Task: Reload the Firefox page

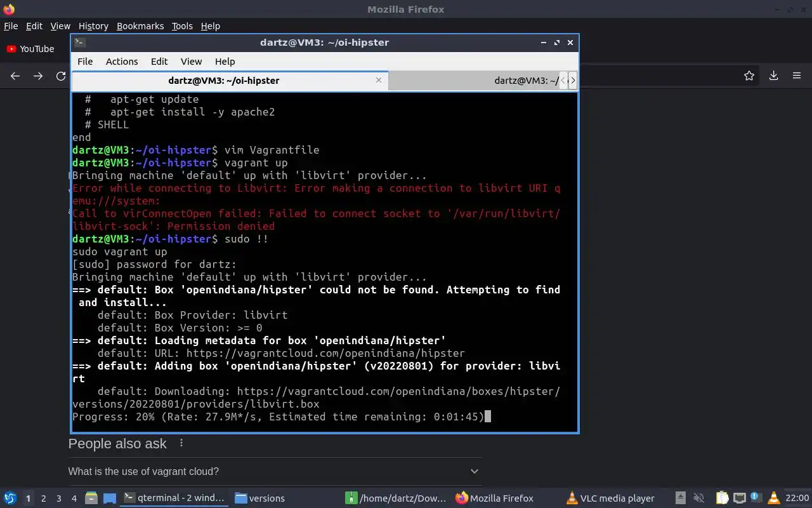Action: pos(61,76)
